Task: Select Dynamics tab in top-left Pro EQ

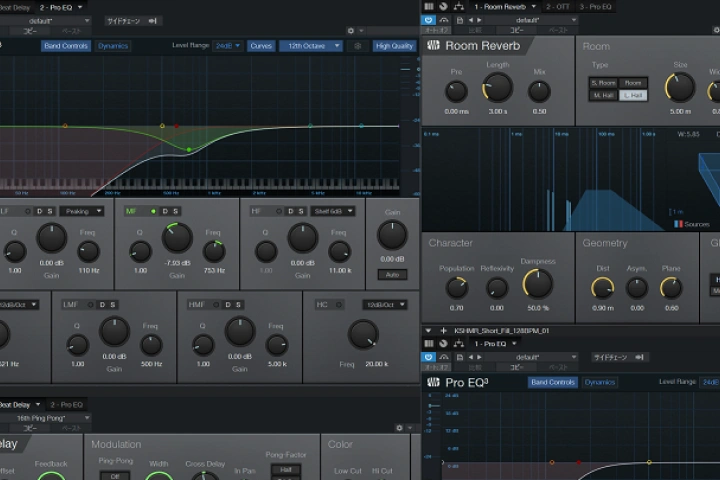Action: point(113,46)
